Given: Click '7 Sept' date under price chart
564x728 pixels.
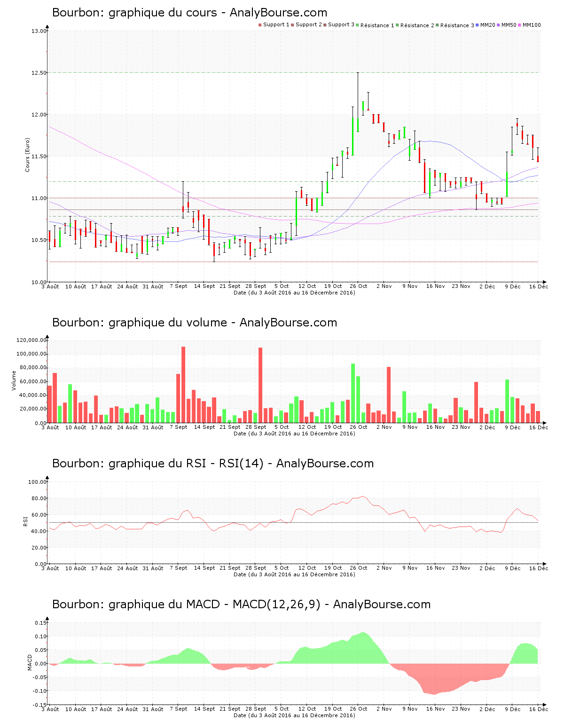Looking at the screenshot, I should [179, 286].
